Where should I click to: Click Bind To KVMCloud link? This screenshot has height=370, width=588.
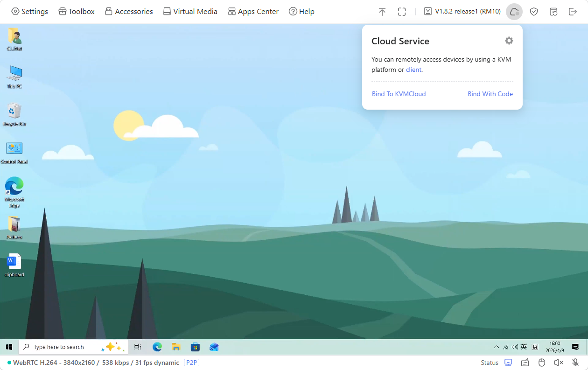point(399,94)
